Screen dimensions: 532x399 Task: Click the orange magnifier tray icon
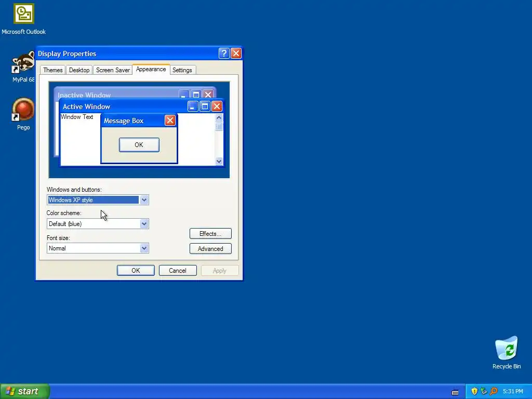pyautogui.click(x=494, y=391)
